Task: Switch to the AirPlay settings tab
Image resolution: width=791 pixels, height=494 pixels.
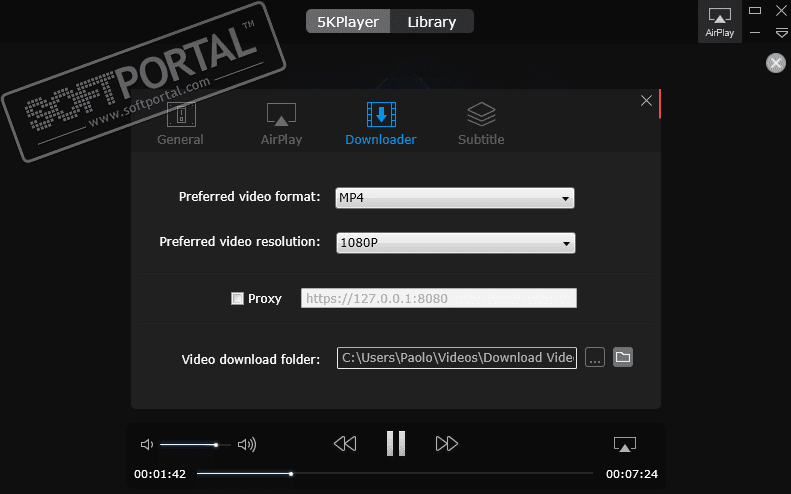Action: [x=281, y=124]
